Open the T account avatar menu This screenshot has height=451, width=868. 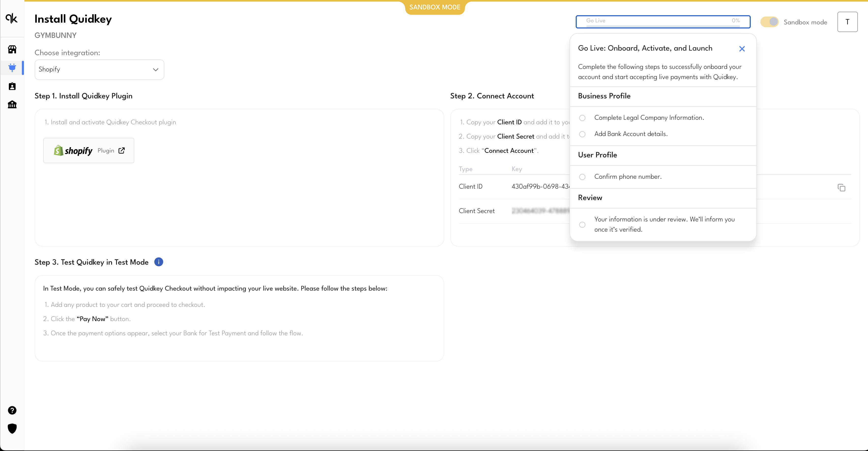point(847,22)
